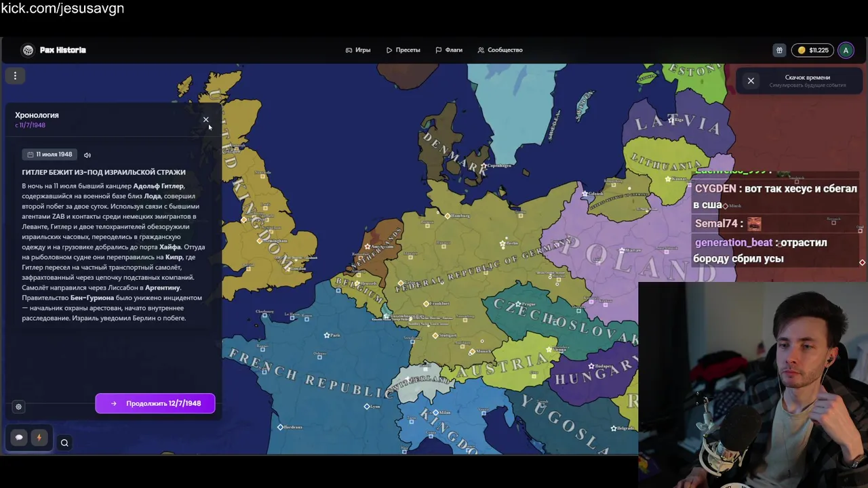
Task: Click the streamer webcam overlay
Action: point(753,384)
